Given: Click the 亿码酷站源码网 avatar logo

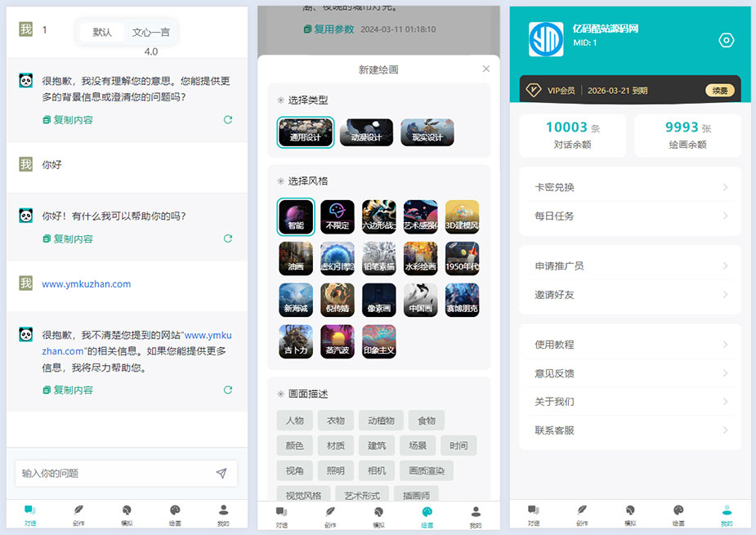Looking at the screenshot, I should coord(546,39).
